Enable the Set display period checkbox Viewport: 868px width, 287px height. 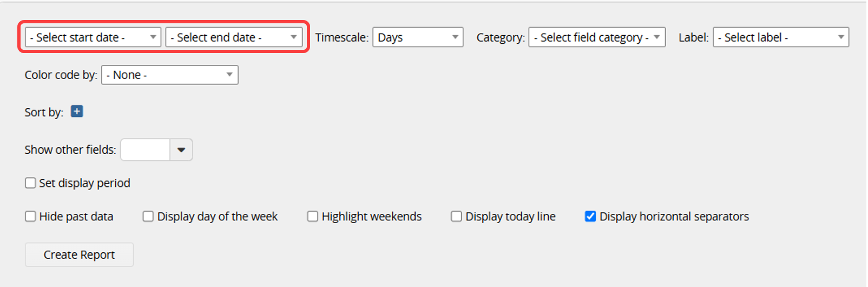click(x=30, y=183)
